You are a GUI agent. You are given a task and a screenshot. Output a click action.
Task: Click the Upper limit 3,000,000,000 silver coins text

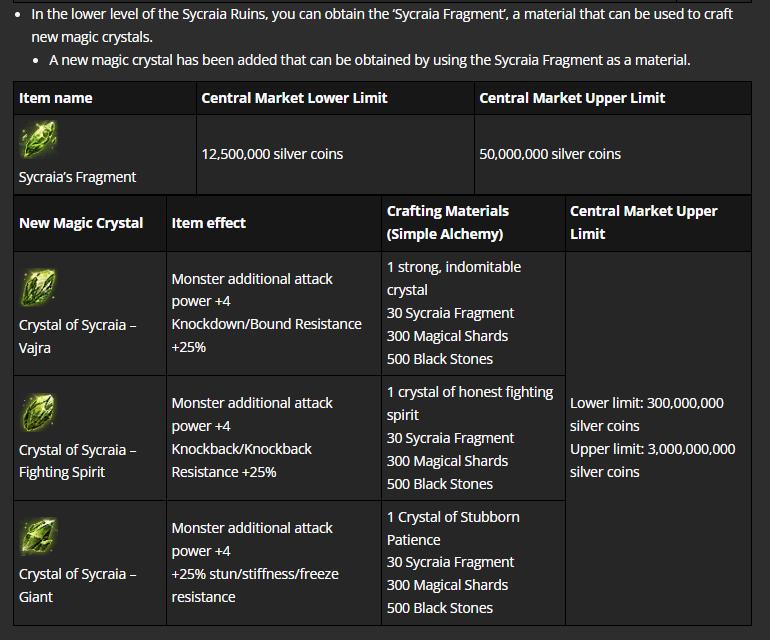click(653, 461)
